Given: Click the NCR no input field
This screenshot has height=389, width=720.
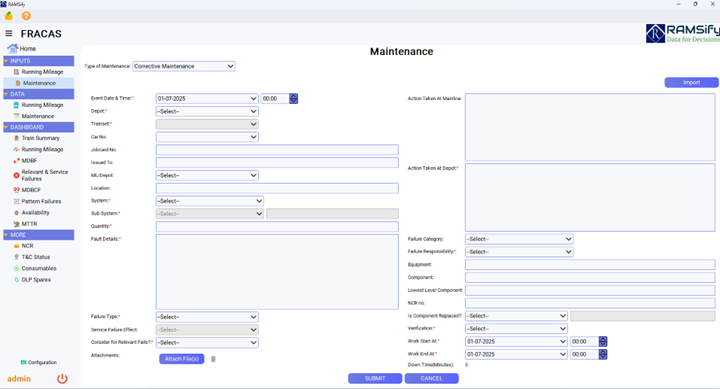Looking at the screenshot, I should pyautogui.click(x=590, y=303).
